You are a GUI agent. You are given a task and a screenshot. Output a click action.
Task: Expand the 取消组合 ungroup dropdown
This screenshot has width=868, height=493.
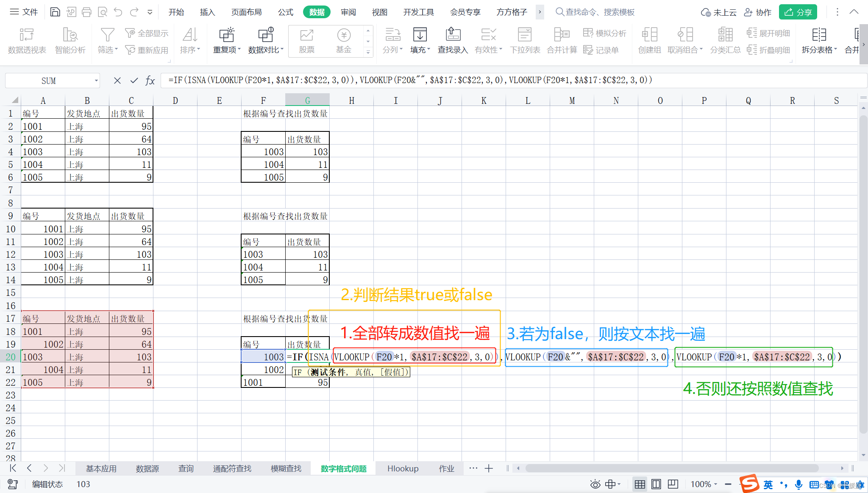pos(685,41)
